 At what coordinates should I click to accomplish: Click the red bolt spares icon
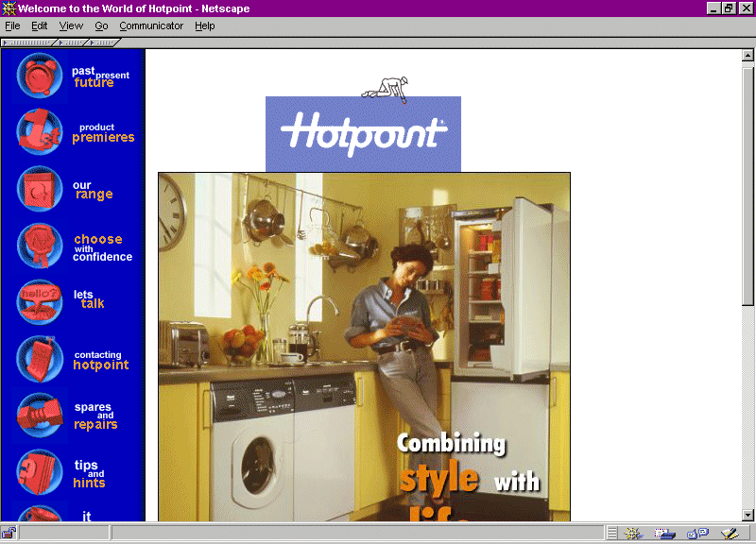tap(40, 415)
